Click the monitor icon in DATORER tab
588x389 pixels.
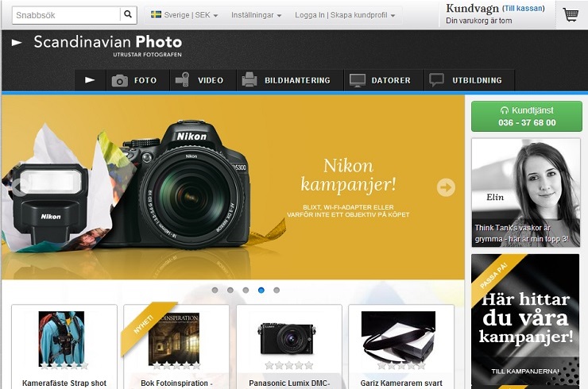click(358, 80)
